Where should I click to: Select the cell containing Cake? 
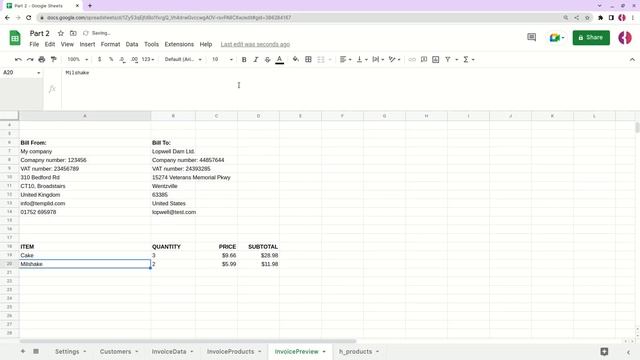(x=85, y=256)
